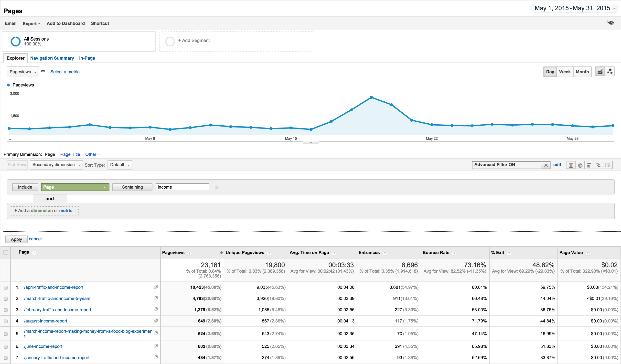This screenshot has width=621, height=364.
Task: Clear the Advanced Filter with X
Action: [546, 165]
